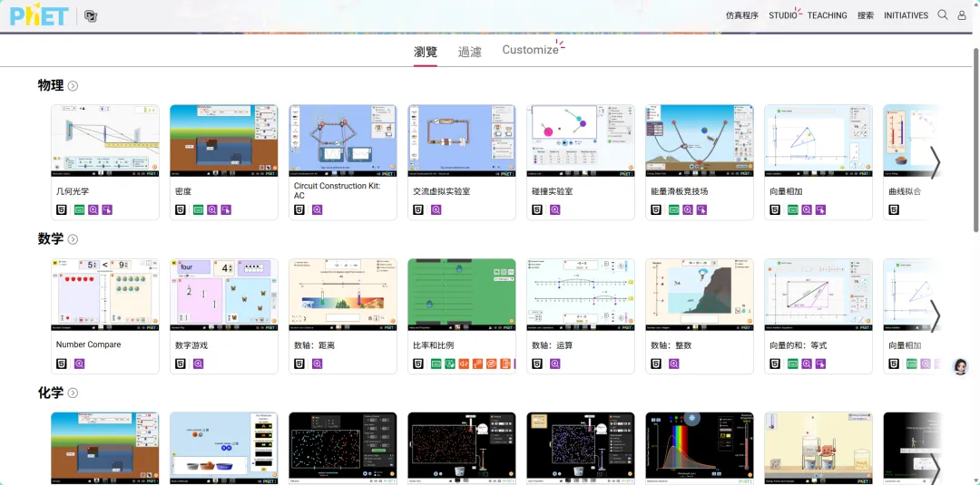Switch to the 瀏覽 tab
Image resolution: width=980 pixels, height=485 pixels.
pos(426,52)
